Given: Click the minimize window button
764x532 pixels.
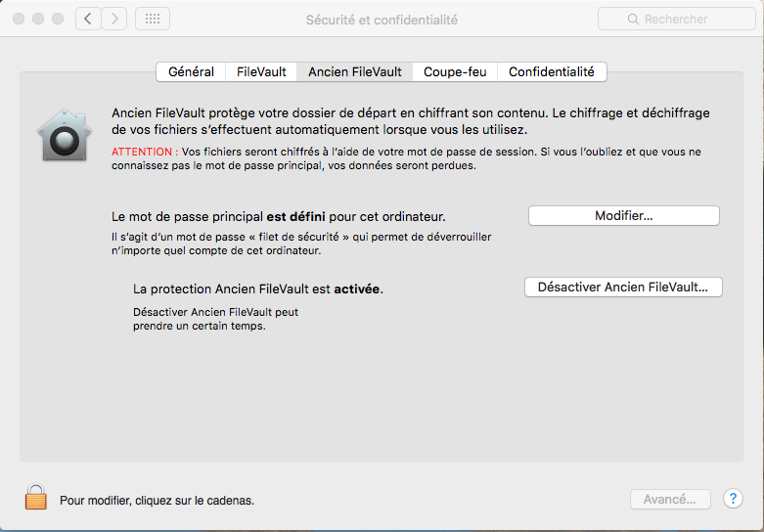Looking at the screenshot, I should (38, 19).
